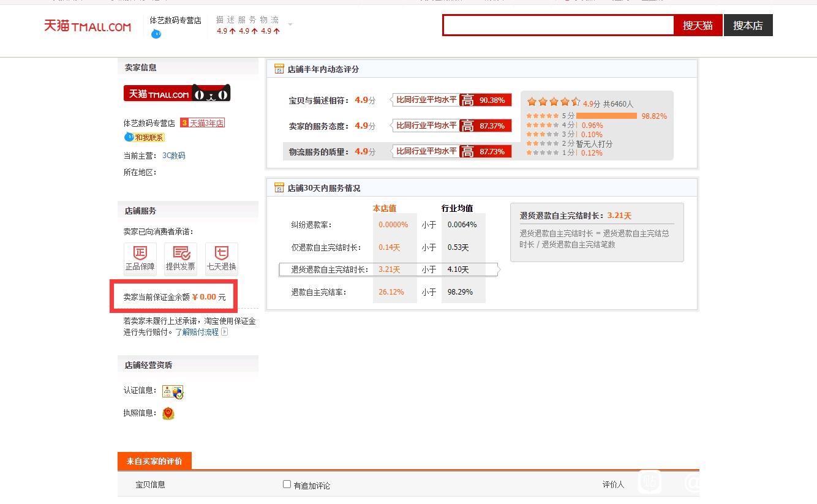Click the 正品保障 service icon
Screen dimensions: 817x504
(140, 258)
